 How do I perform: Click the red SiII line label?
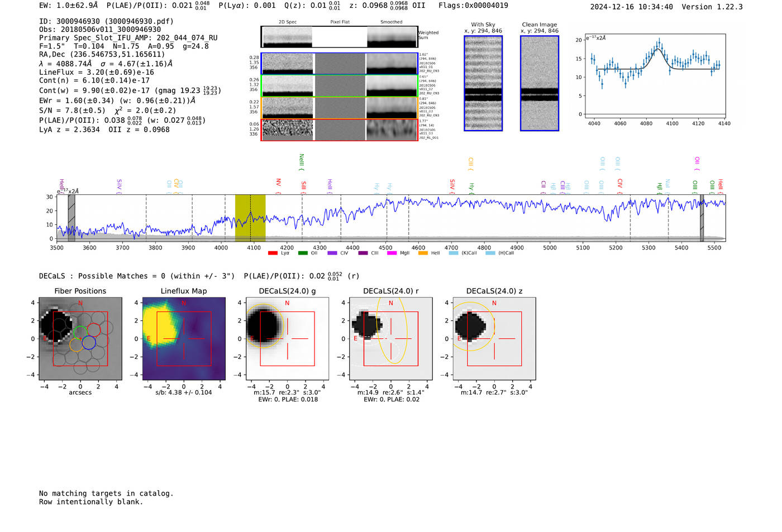(x=303, y=187)
